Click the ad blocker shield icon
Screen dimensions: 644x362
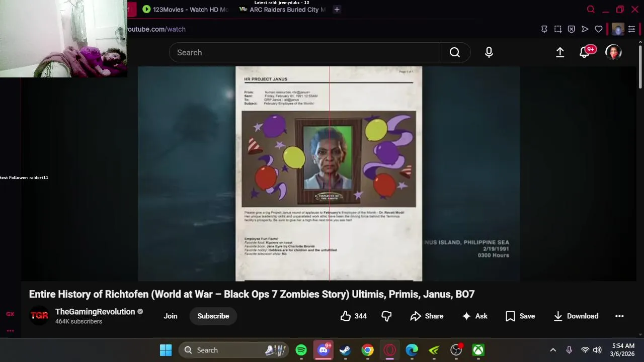[x=572, y=29]
